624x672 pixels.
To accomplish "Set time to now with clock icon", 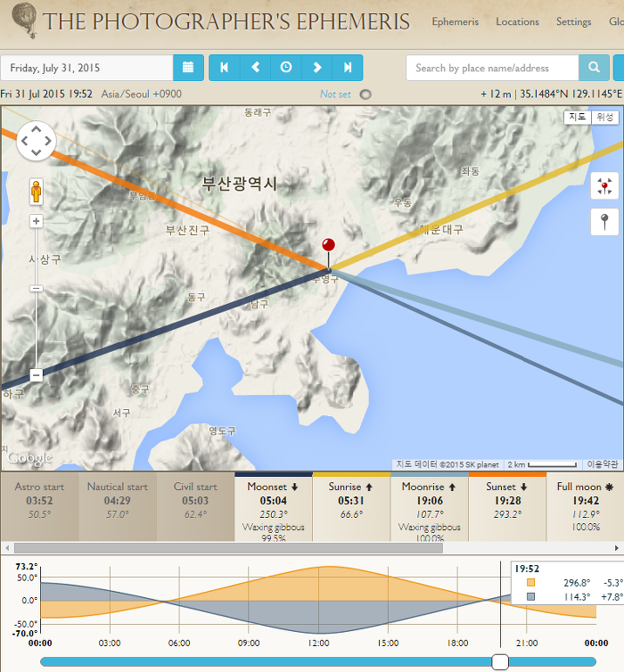I will point(286,67).
